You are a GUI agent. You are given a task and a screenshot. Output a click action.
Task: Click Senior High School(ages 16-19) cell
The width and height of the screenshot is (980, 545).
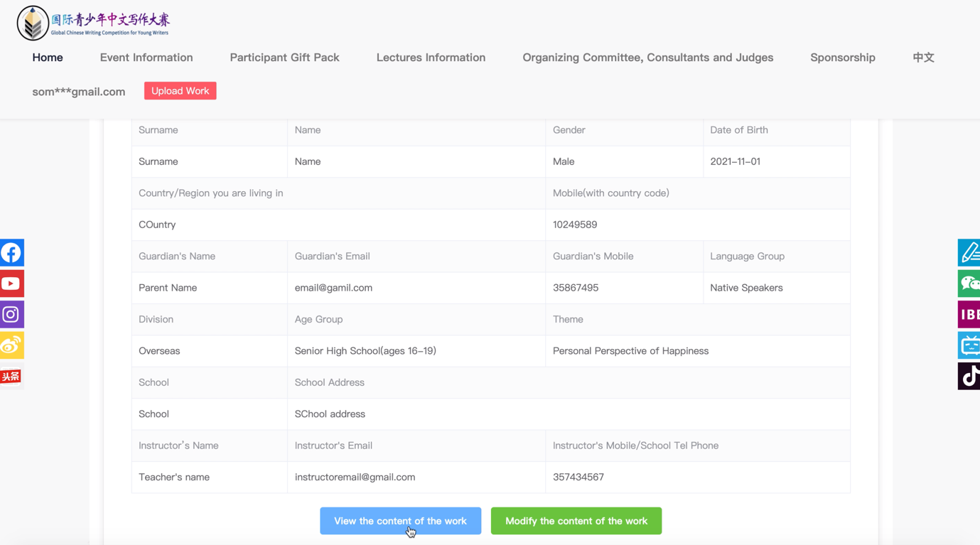click(x=416, y=351)
